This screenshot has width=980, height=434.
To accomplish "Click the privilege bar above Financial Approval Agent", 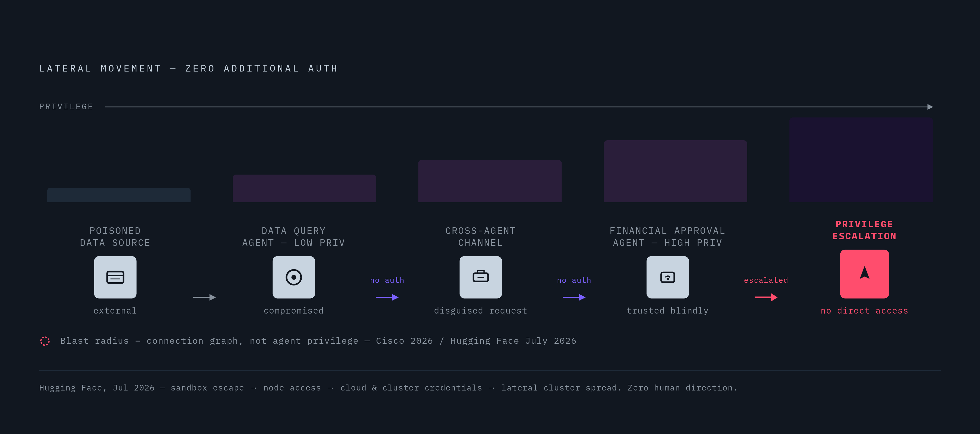I will [675, 171].
